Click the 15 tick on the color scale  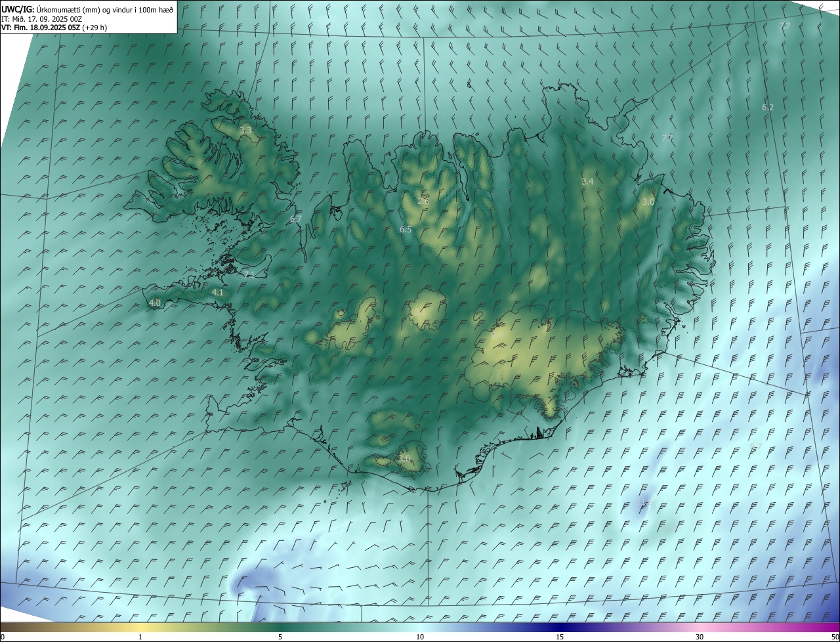560,637
